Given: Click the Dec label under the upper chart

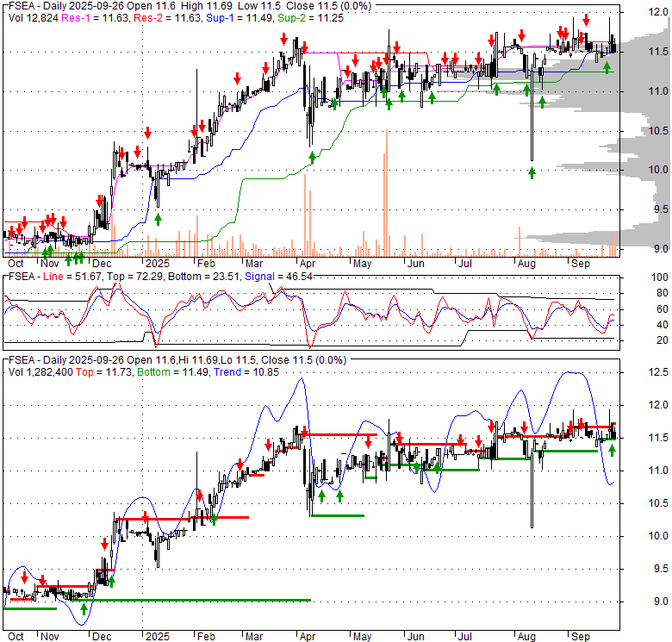Looking at the screenshot, I should pos(102,264).
